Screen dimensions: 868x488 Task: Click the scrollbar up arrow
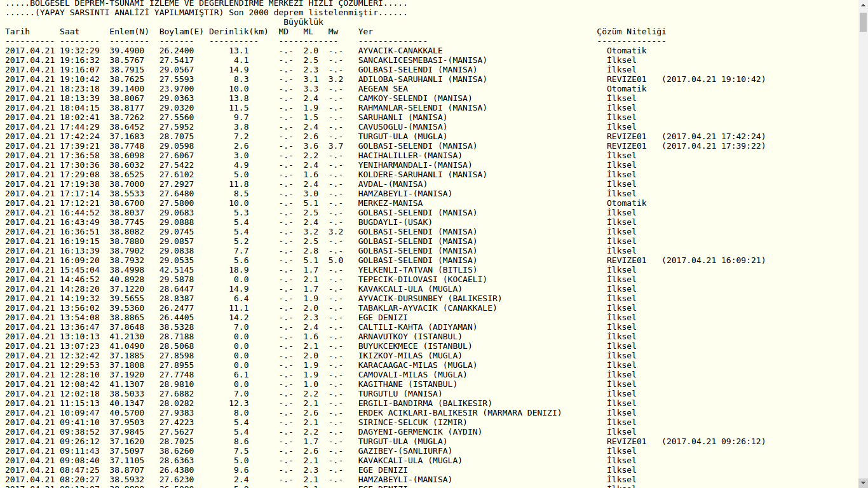(863, 5)
